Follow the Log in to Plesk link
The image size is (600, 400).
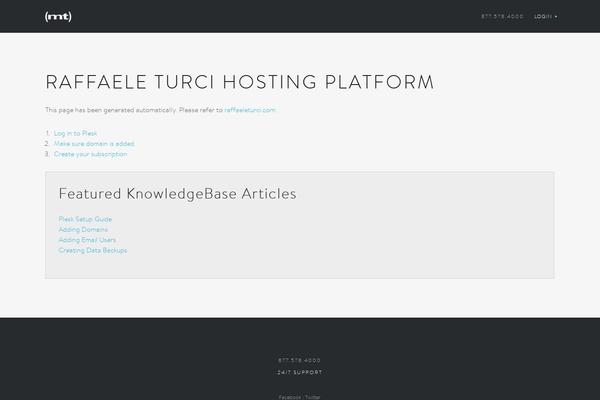tap(75, 133)
